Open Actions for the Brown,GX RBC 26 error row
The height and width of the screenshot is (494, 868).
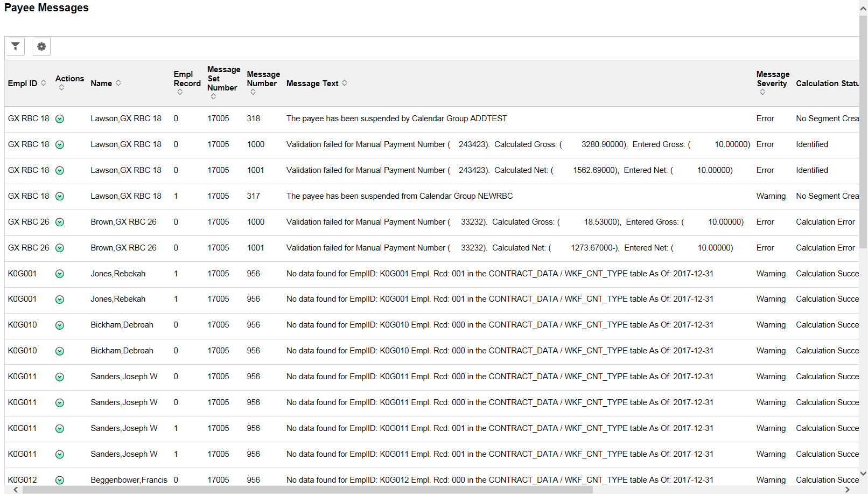click(x=60, y=222)
